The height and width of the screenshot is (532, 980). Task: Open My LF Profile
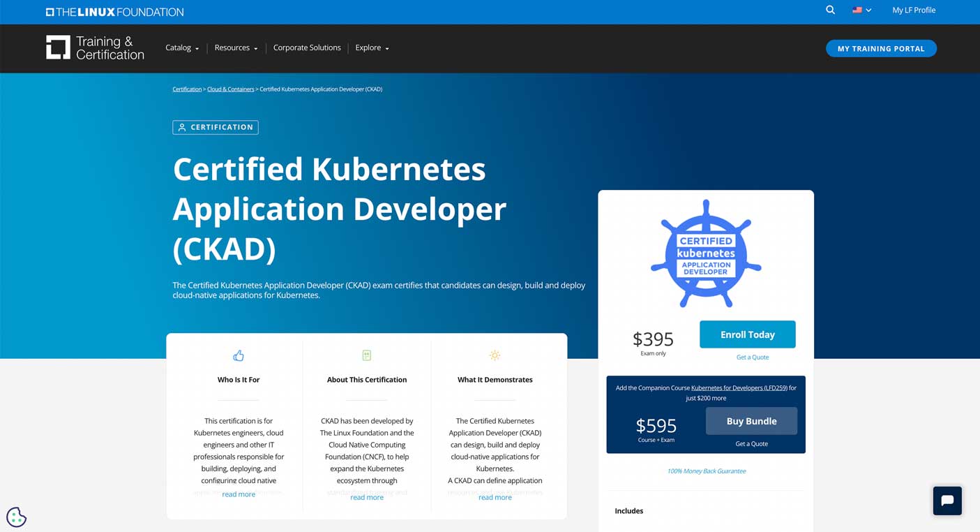[914, 10]
